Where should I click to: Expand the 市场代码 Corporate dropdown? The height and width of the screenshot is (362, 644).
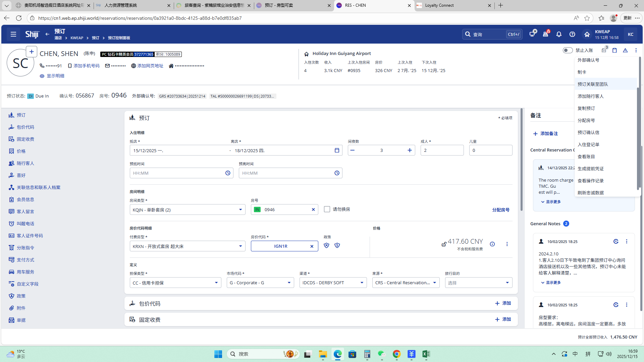pos(289,283)
